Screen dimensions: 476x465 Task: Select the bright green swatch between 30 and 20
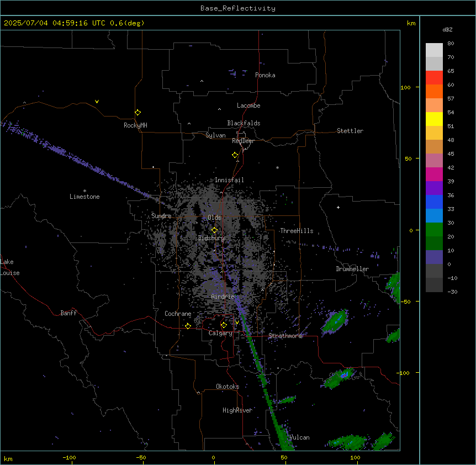434,230
